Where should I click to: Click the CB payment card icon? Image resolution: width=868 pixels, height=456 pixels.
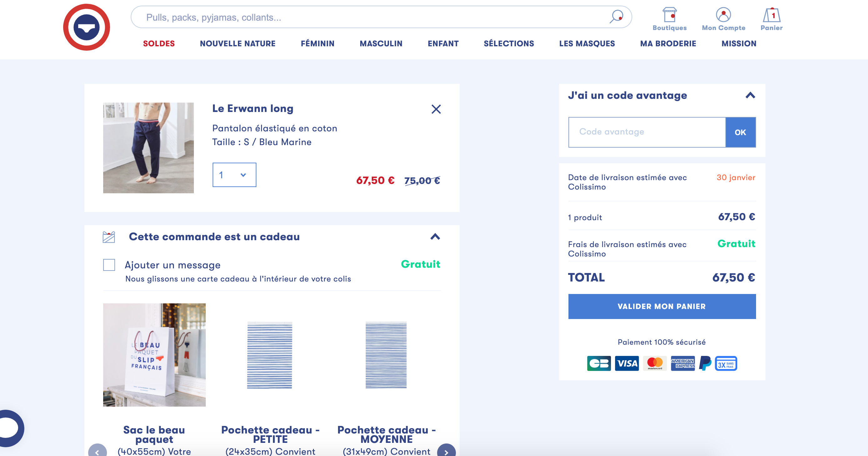pyautogui.click(x=599, y=363)
